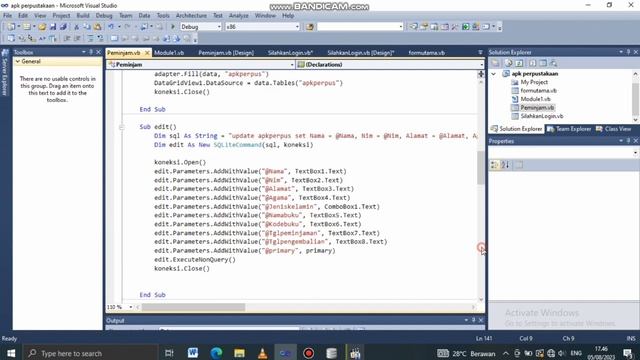The image size is (640, 360).
Task: Click the Uncomment selected lines icon
Action: (100, 38)
